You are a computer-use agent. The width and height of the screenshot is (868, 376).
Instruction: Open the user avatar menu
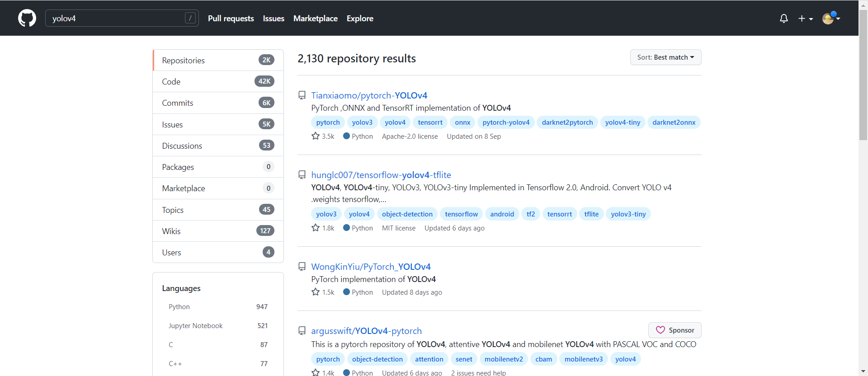pyautogui.click(x=831, y=19)
